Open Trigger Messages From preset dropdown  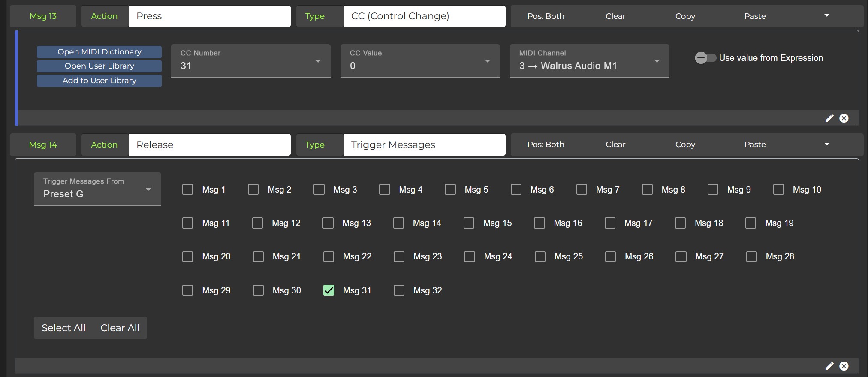97,189
